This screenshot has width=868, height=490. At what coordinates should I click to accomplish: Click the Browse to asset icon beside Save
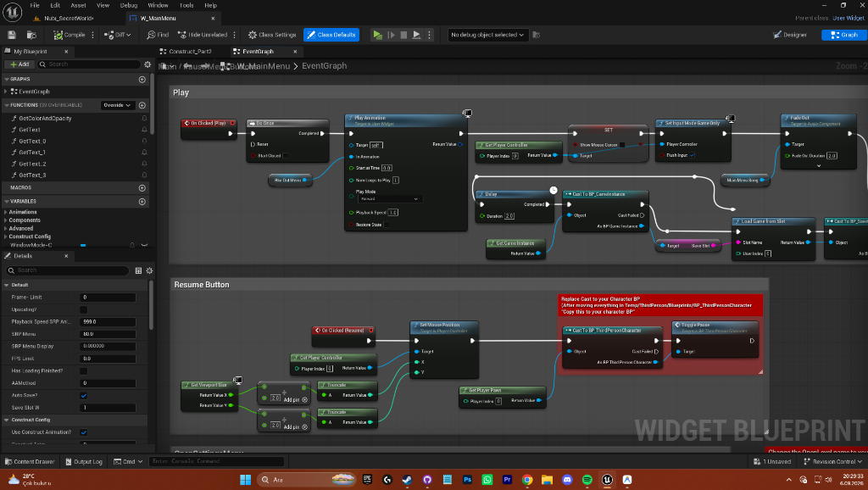click(31, 35)
